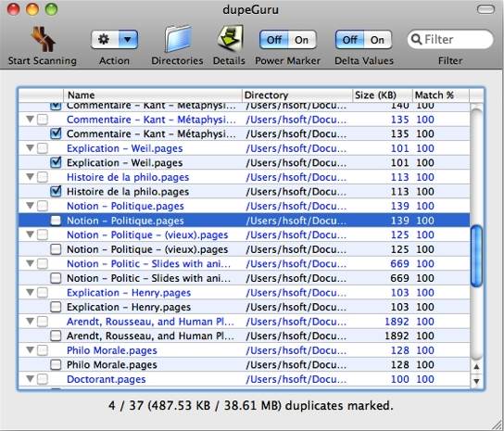The width and height of the screenshot is (504, 431).
Task: Click the toolbar toggle pill button in title bar
Action: (485, 9)
